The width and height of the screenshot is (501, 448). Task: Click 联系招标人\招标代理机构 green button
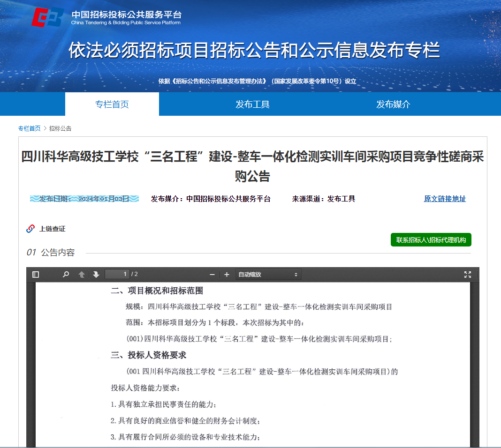point(431,239)
